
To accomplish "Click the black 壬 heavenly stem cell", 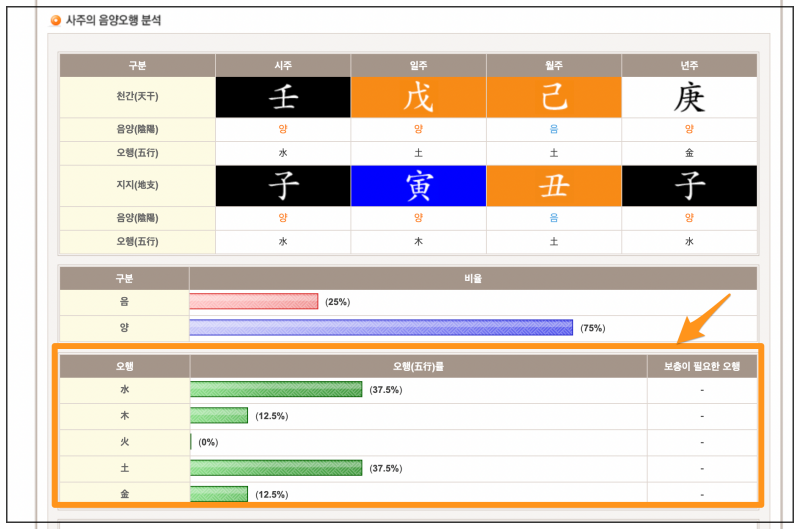I will pyautogui.click(x=283, y=97).
